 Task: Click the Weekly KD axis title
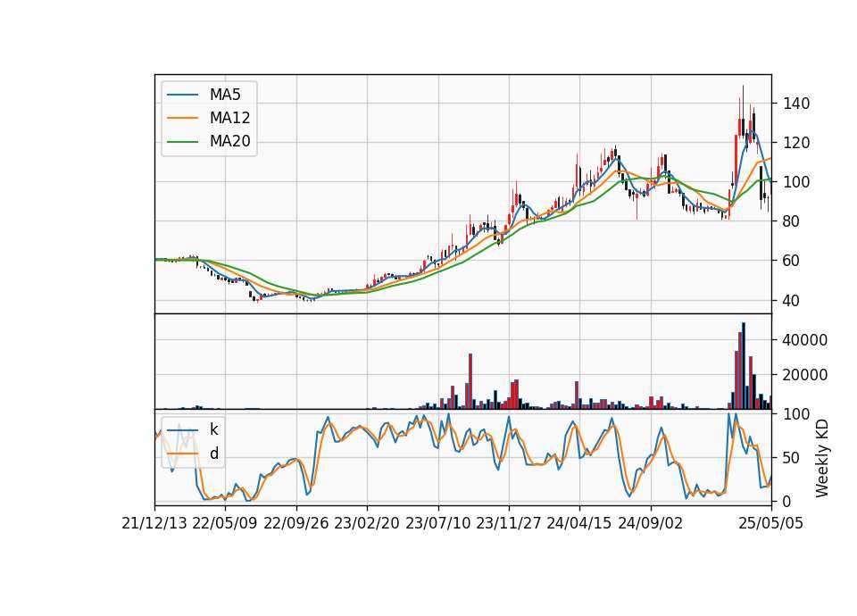(x=822, y=459)
